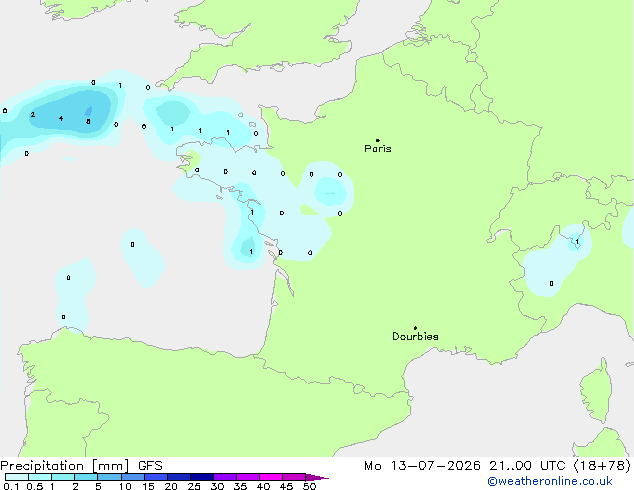Screen dimensions: 634x490
Task: Click the '(18+78)' forecast run label
Action: tap(602, 466)
